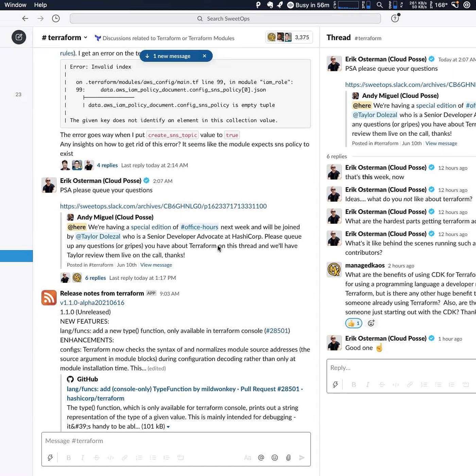Open pull request link #28501
476x476 pixels.
tap(277, 330)
